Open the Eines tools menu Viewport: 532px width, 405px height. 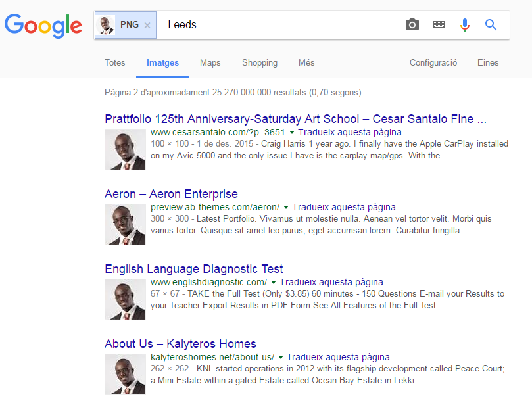[x=488, y=62]
